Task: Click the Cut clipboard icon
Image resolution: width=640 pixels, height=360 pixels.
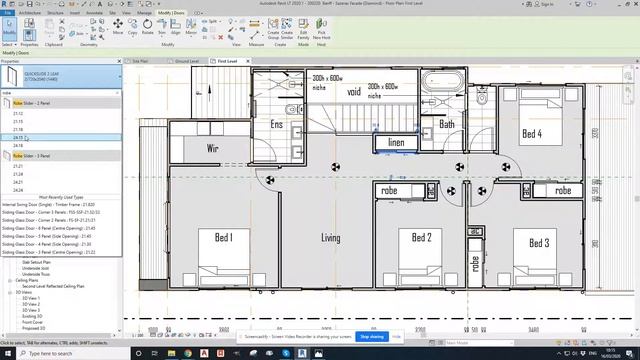Action: click(62, 21)
